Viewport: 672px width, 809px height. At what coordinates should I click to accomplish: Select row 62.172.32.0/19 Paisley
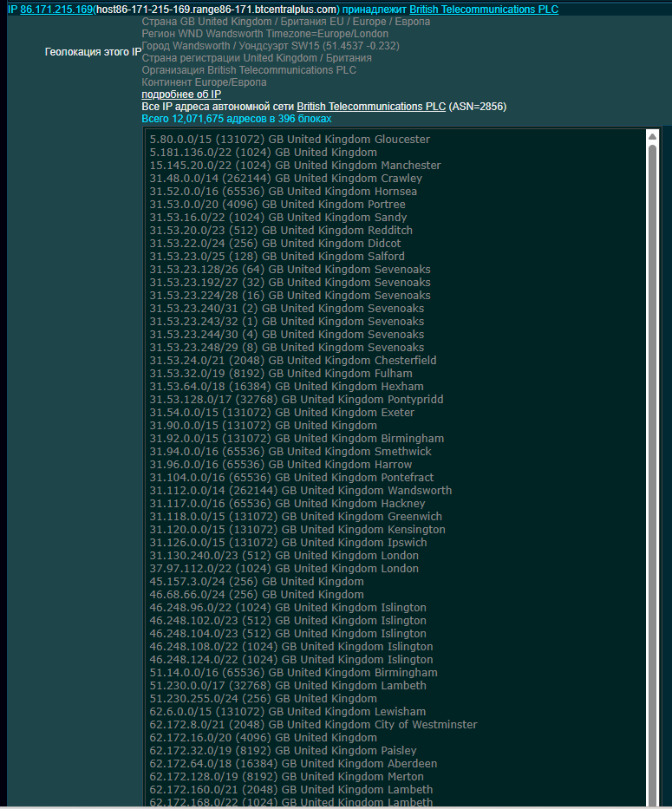pos(283,751)
